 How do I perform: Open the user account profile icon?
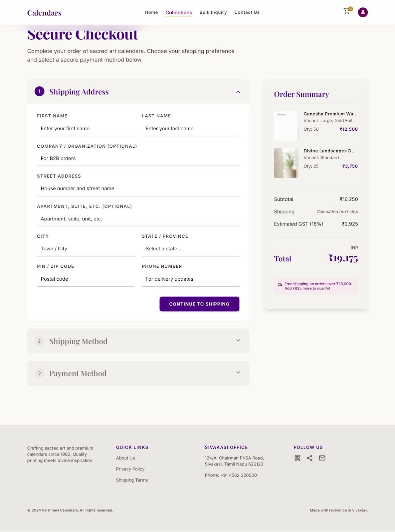coord(363,12)
